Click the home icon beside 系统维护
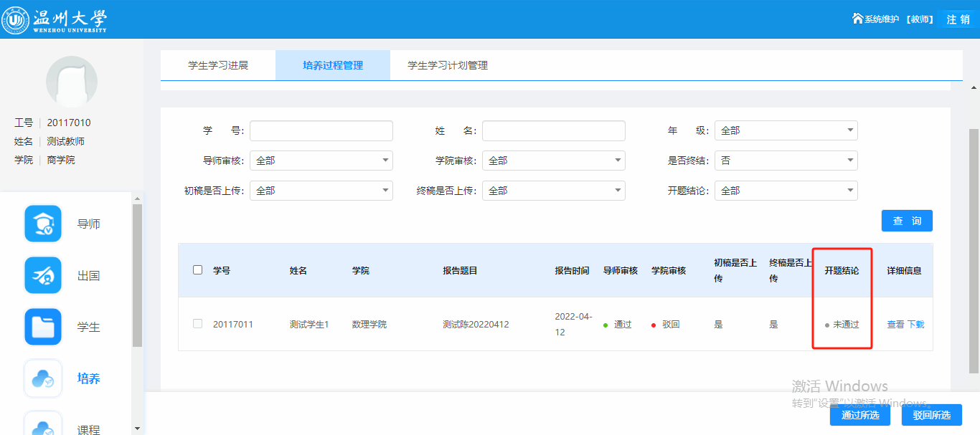The image size is (980, 435). (857, 19)
